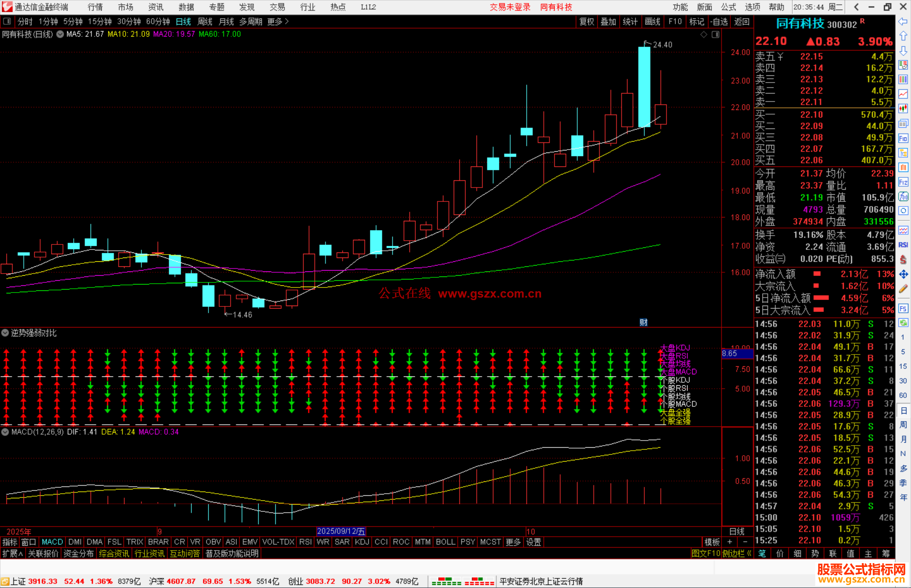Toggle the 逆势强弱对比 panel indicator button
Image resolution: width=911 pixels, height=588 pixels.
(5, 333)
